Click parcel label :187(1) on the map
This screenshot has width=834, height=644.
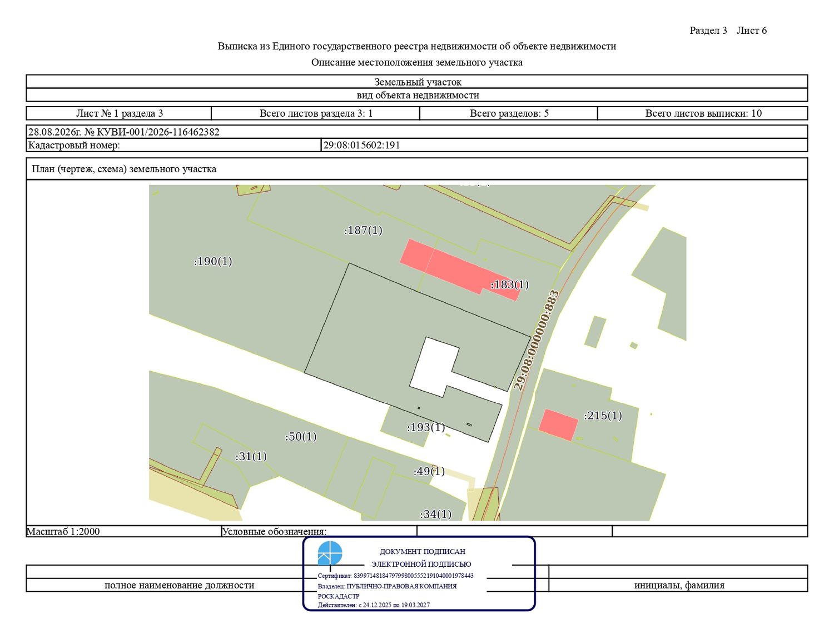(x=364, y=230)
